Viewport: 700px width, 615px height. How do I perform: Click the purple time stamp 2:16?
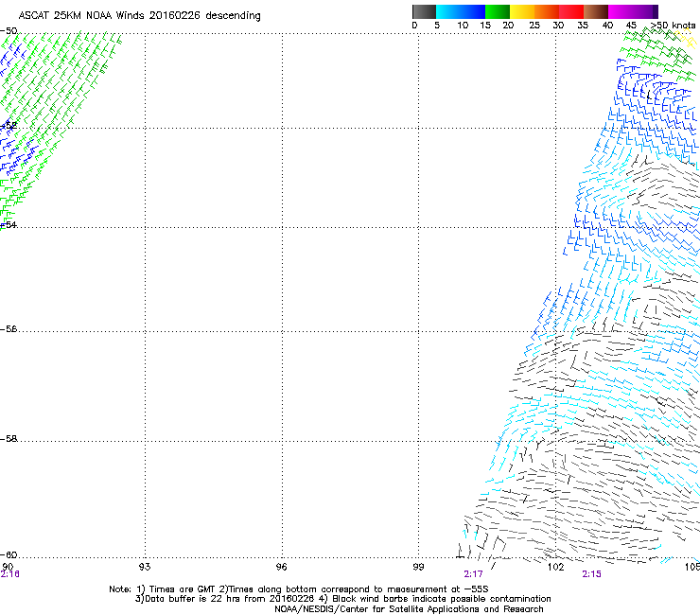coord(9,574)
